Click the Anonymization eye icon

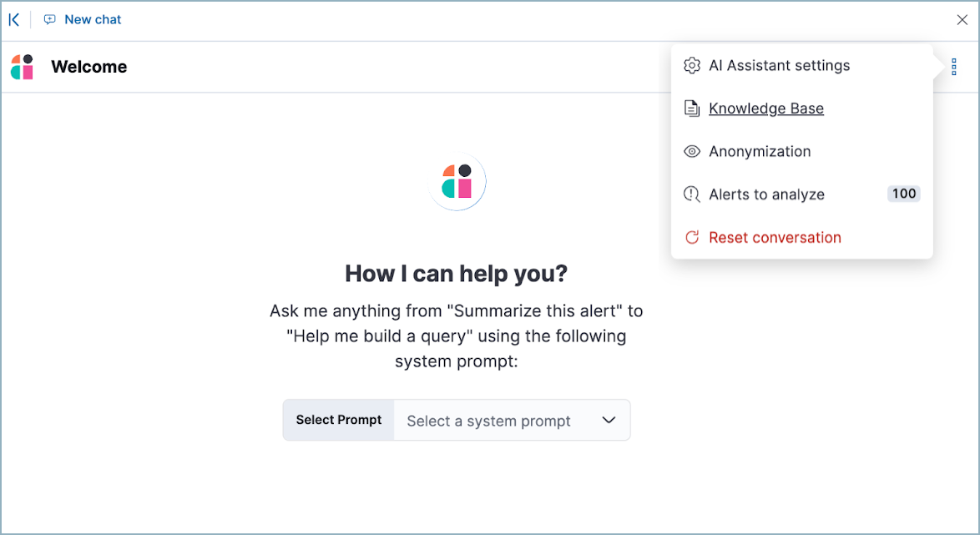[x=692, y=151]
